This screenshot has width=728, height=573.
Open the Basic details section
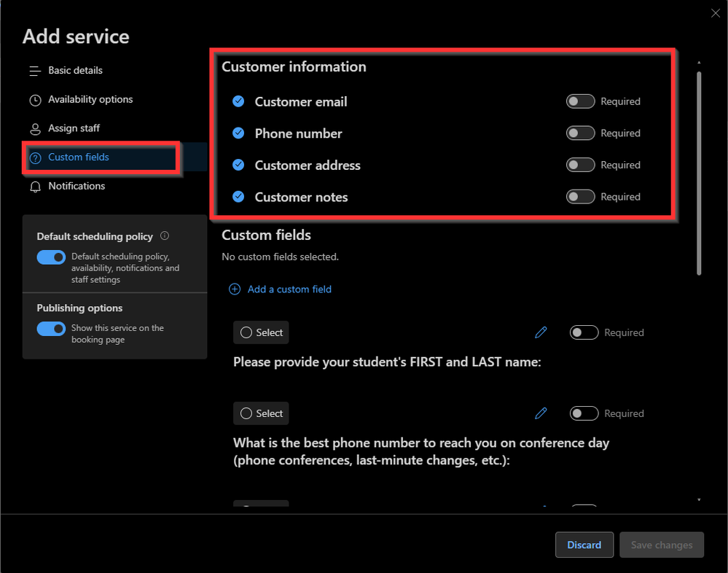click(x=75, y=71)
